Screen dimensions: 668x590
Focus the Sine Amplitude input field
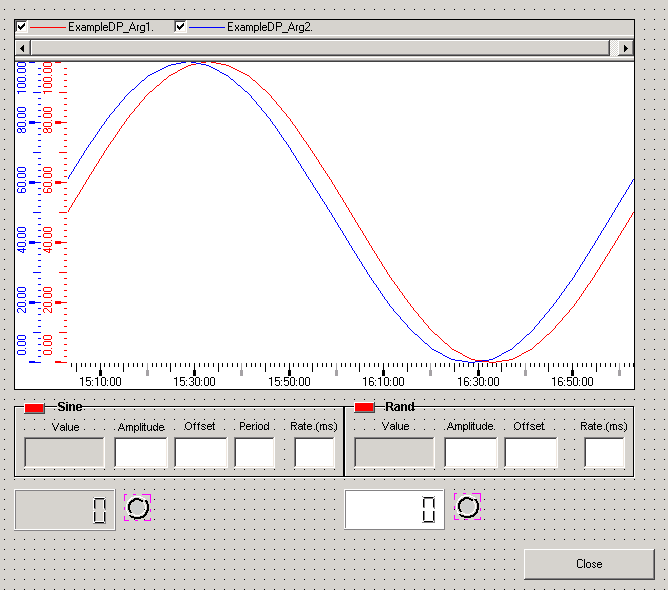tap(141, 452)
